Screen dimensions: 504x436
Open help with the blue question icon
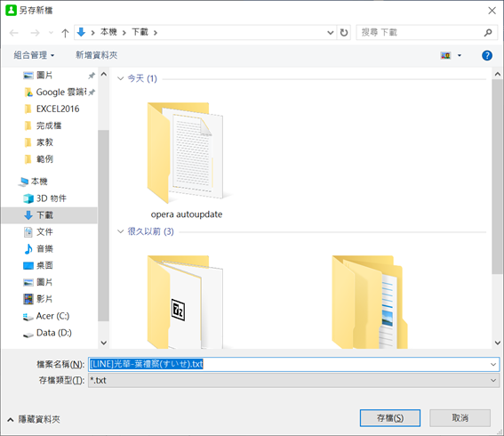(486, 55)
